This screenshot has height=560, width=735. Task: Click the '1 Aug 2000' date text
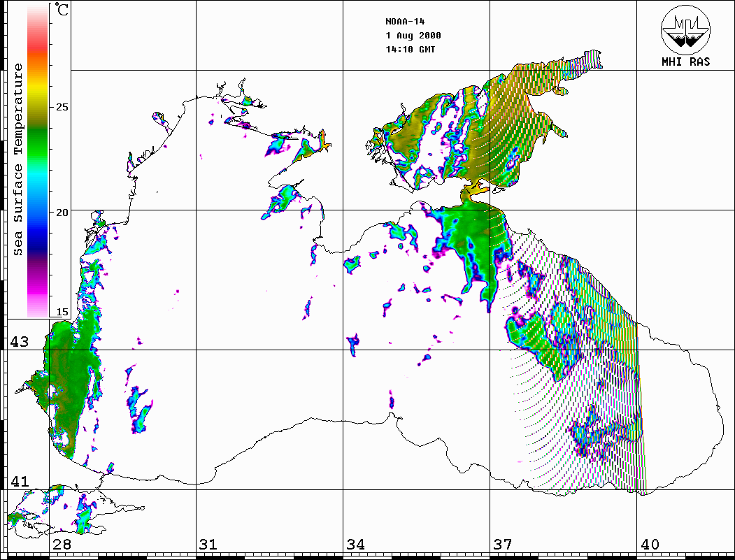(413, 36)
